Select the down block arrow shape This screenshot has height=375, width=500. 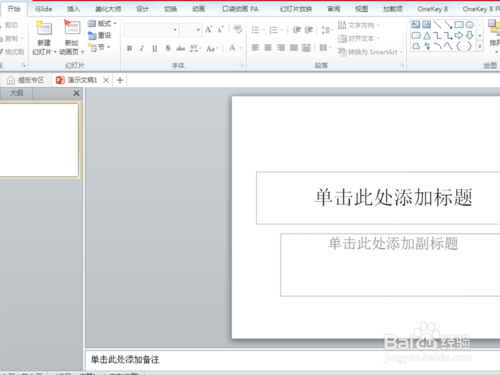click(470, 35)
